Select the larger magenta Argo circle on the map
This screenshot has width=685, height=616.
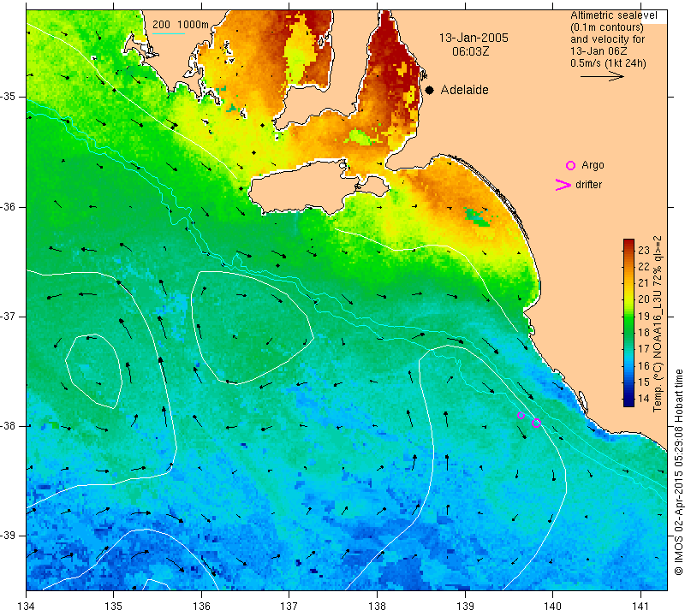[537, 423]
